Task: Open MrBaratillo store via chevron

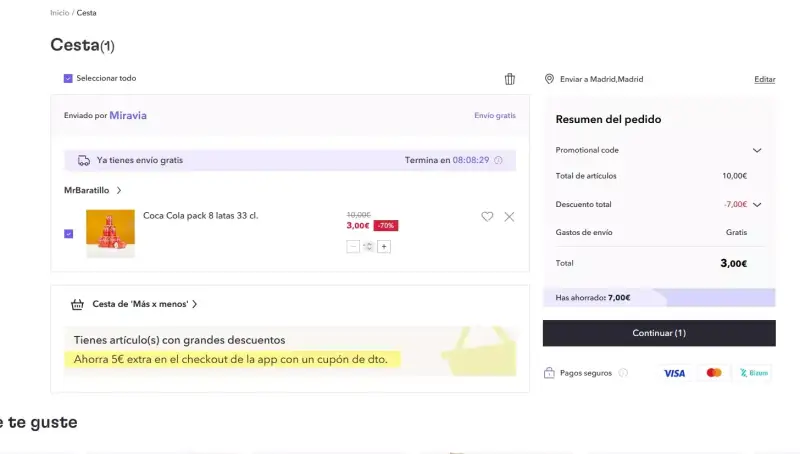Action: pos(119,190)
